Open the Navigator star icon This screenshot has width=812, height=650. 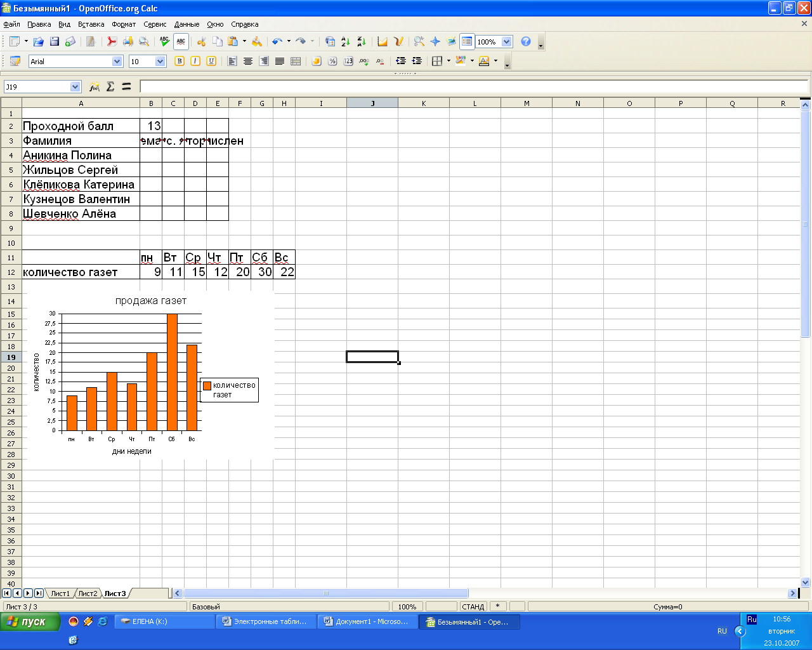coord(435,42)
